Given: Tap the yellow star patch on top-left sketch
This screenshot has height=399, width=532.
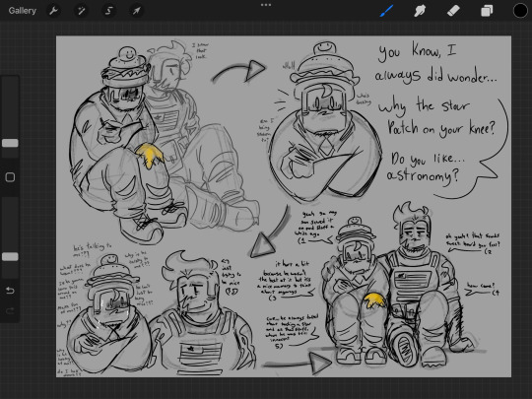Looking at the screenshot, I should (x=150, y=155).
